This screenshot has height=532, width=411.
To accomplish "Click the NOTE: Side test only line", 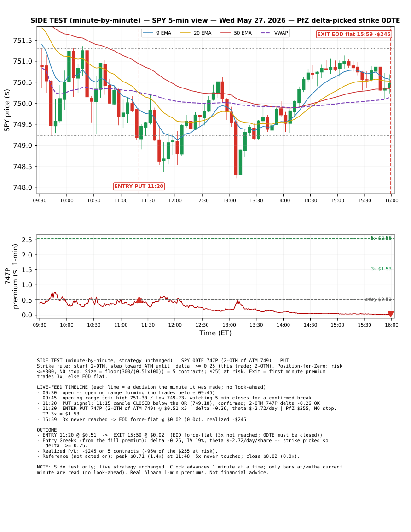I will (190, 469).
